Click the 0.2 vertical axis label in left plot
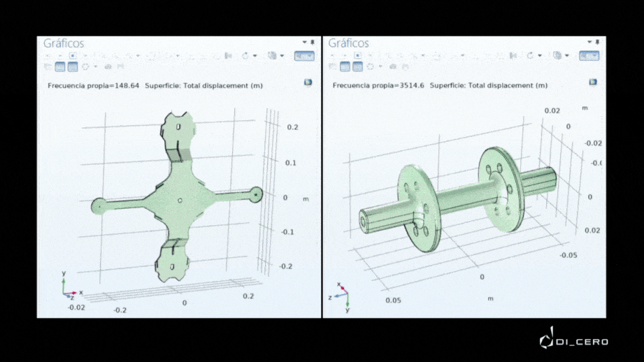Screen dimensions: 644x362 [x=292, y=127]
